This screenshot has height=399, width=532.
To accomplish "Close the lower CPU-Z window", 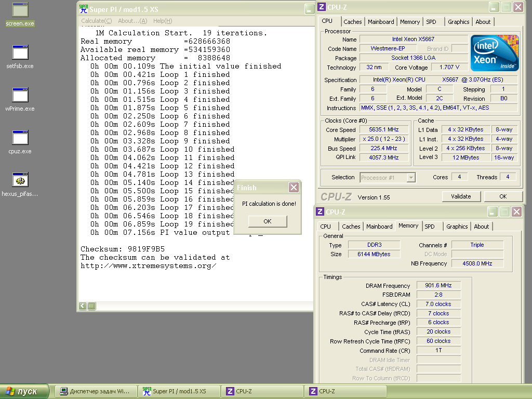I will click(517, 212).
